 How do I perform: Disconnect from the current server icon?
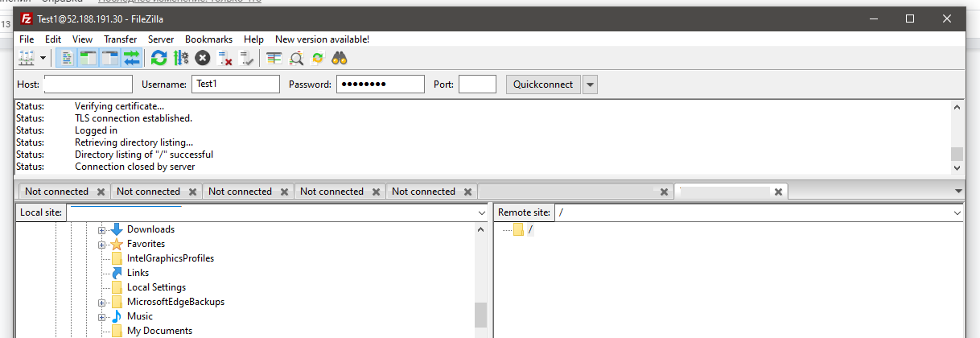(x=224, y=58)
